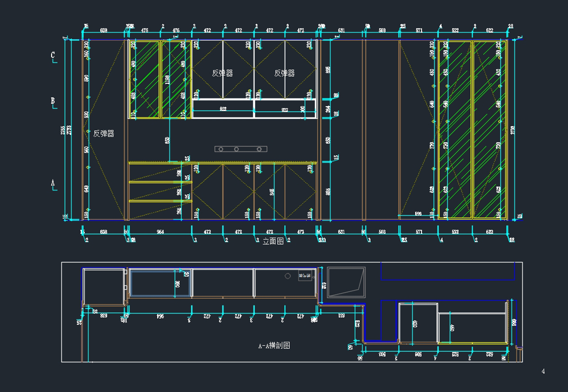Select the A-A横剖图 section title text

click(x=274, y=346)
